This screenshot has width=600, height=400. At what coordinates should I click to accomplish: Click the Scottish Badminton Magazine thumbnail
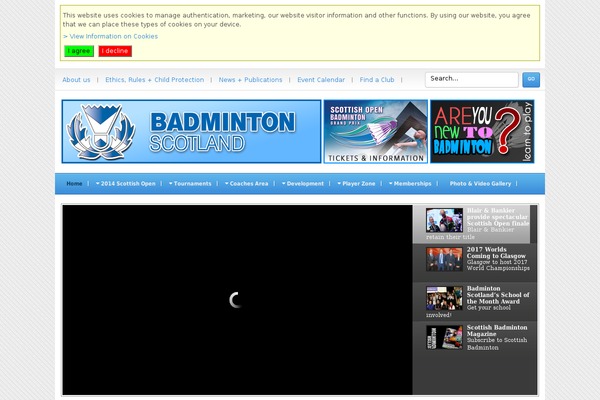(x=444, y=337)
